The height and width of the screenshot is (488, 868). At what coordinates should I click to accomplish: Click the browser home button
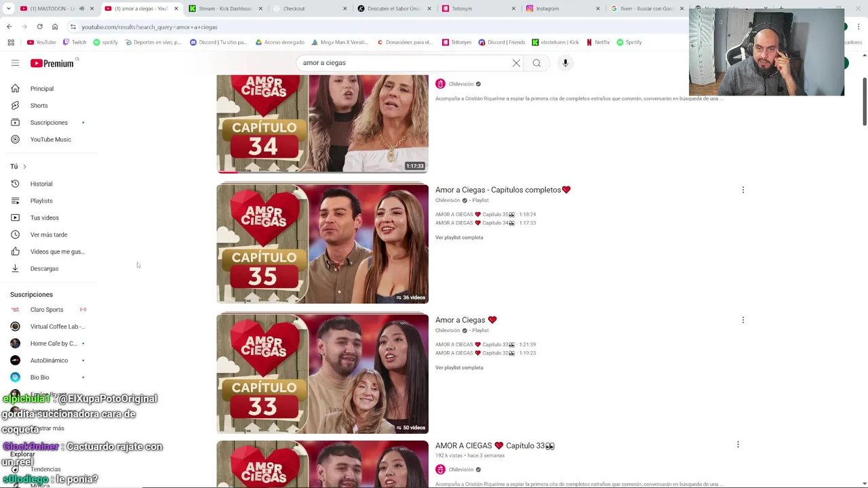point(55,27)
